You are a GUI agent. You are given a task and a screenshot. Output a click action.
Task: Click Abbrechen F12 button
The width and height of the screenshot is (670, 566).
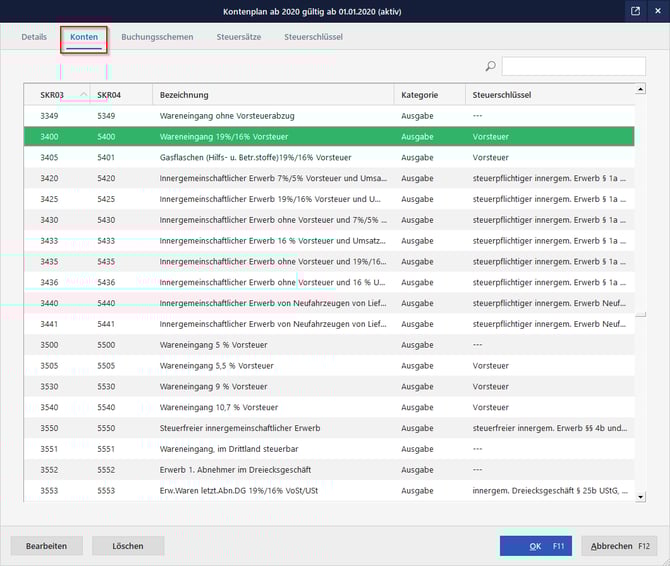click(620, 546)
